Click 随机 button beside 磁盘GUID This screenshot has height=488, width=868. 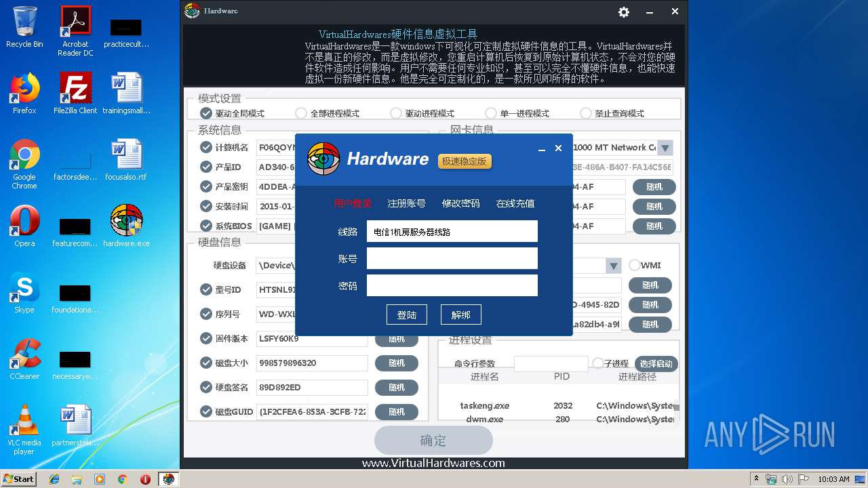coord(397,412)
